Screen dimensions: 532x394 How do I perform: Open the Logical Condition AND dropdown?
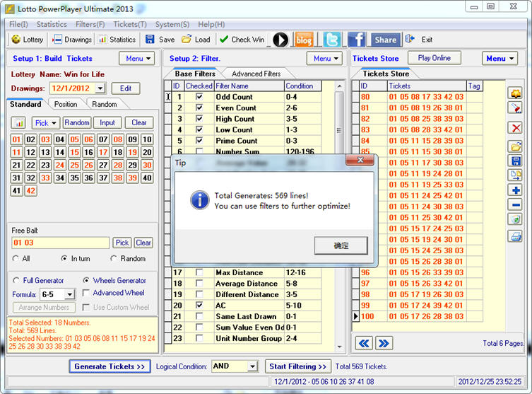(x=252, y=366)
